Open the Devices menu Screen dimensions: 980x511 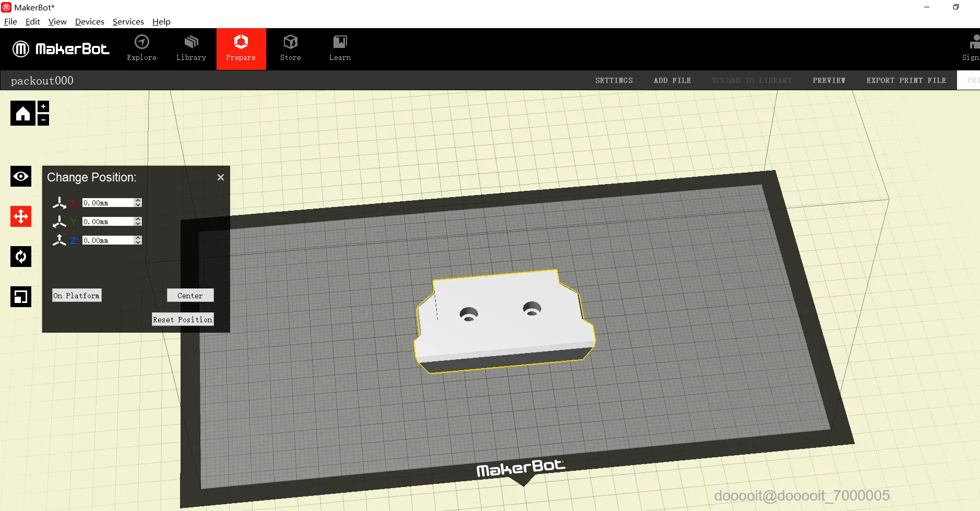(90, 21)
